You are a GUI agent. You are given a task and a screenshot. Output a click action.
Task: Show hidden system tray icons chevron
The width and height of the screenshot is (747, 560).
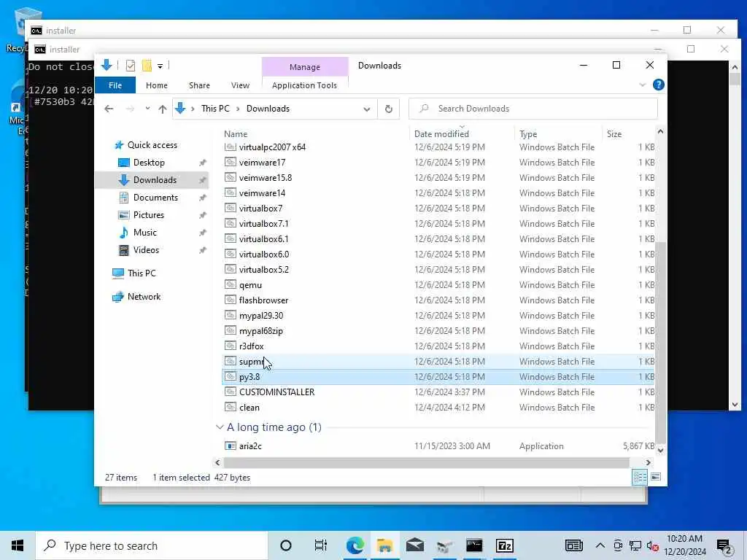600,545
